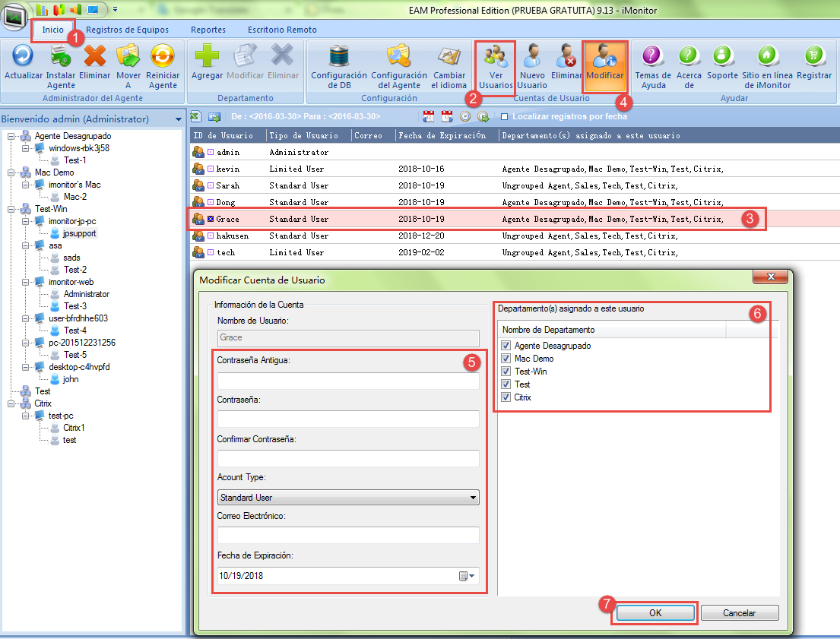Click the start date calendar icon in filter bar
840x639 pixels.
point(429,116)
